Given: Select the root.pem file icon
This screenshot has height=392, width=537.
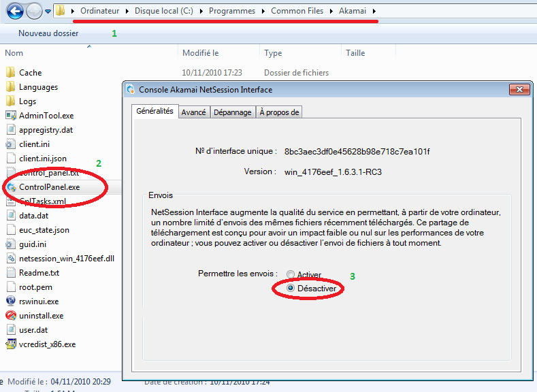Looking at the screenshot, I should tap(11, 287).
